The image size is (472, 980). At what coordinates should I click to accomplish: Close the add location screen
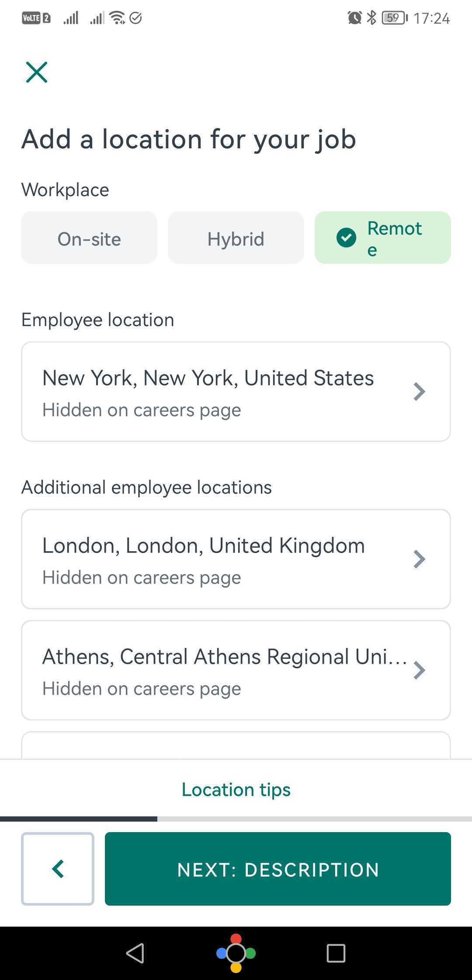[37, 72]
